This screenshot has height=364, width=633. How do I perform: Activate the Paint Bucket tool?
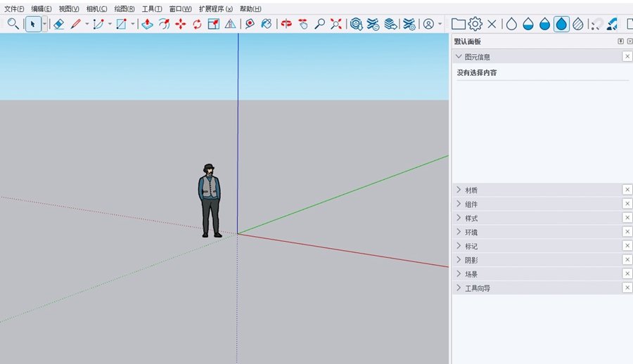(x=267, y=24)
